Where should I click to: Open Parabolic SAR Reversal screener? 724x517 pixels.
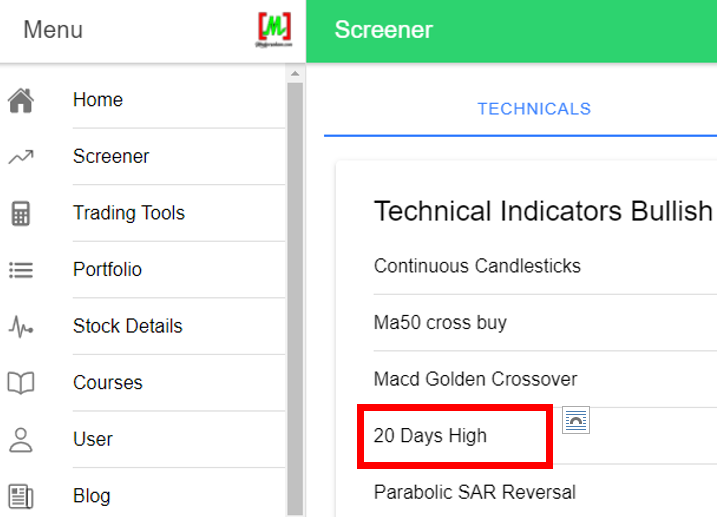pyautogui.click(x=474, y=492)
